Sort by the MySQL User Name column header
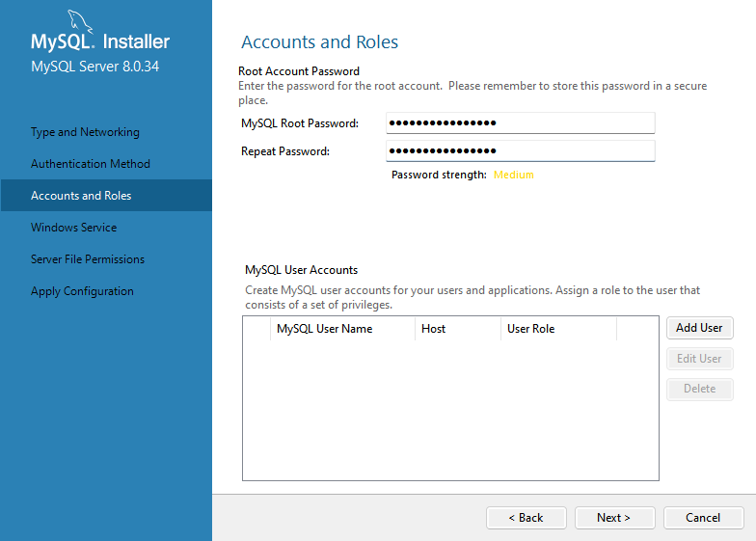Image resolution: width=756 pixels, height=541 pixels. 342,329
